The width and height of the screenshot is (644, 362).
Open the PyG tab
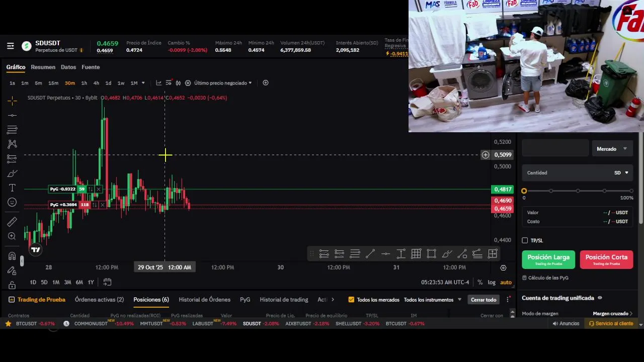(245, 300)
